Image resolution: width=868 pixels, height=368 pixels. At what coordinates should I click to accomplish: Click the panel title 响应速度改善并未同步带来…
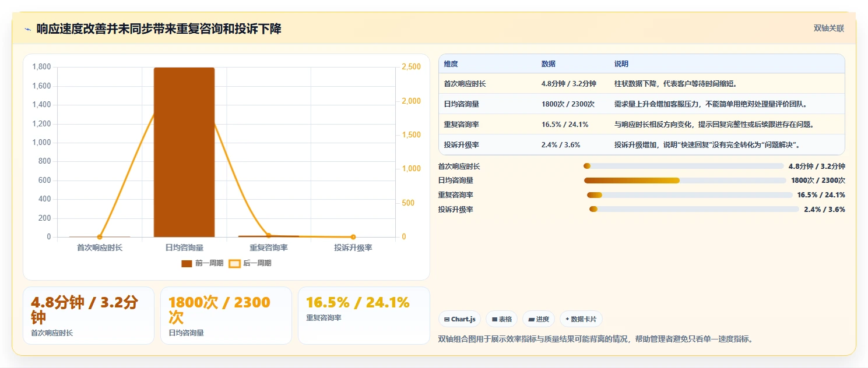159,29
